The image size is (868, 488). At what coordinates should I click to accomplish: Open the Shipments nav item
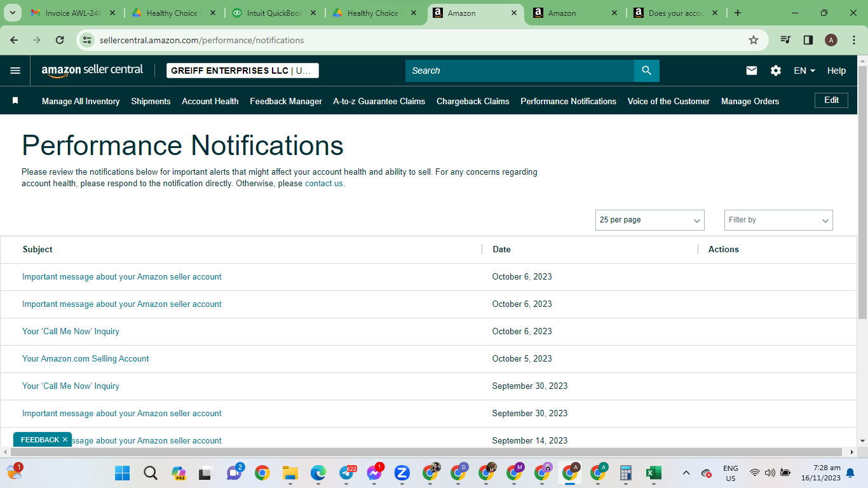coord(151,101)
